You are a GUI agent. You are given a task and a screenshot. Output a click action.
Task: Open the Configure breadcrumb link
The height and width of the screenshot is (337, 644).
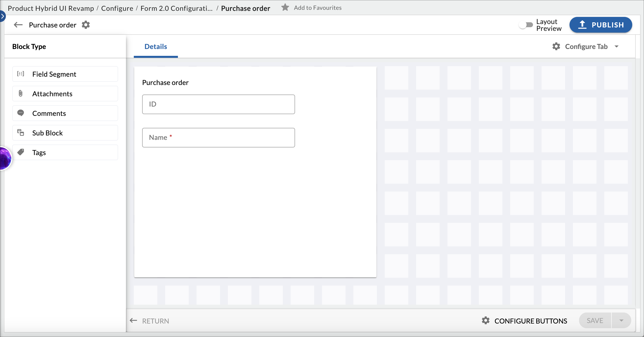pyautogui.click(x=117, y=8)
